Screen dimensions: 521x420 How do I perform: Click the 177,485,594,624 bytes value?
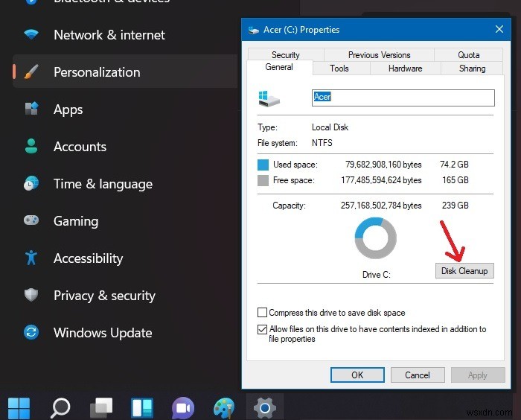[381, 180]
